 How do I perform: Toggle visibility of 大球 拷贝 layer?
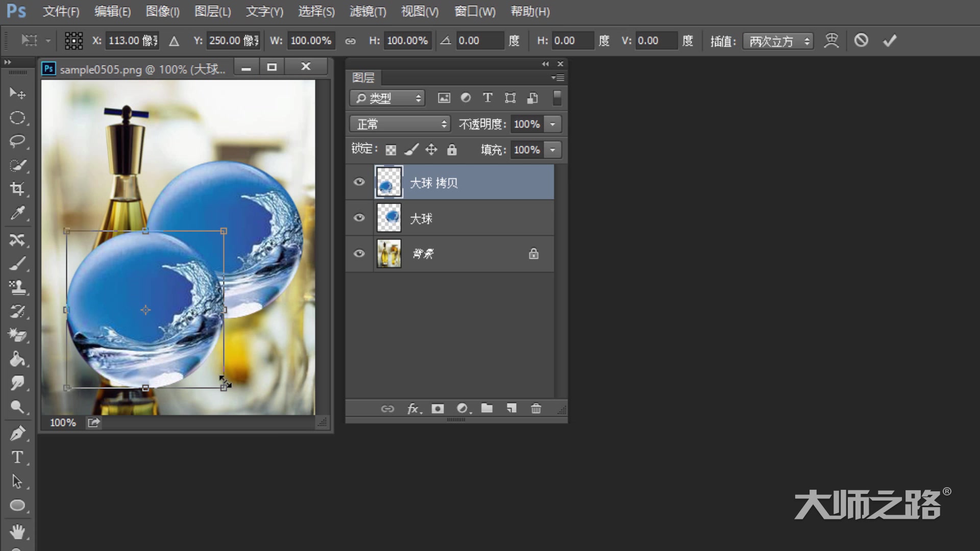[360, 182]
